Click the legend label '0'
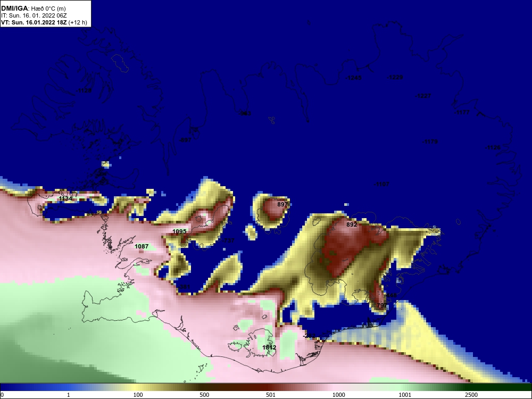Screen dimensions: 532x399 tap(2, 395)
